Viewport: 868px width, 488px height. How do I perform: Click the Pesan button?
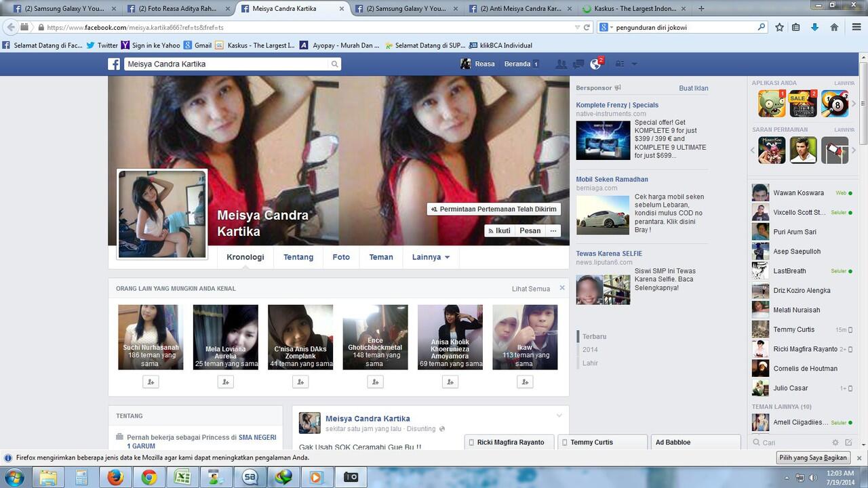[530, 230]
